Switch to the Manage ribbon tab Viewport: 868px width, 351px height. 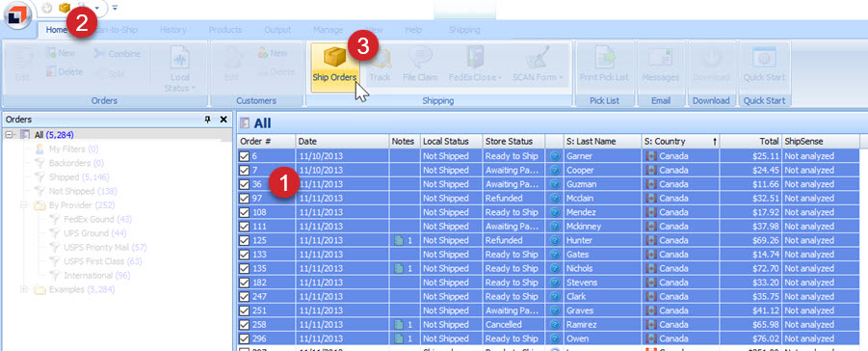[328, 30]
